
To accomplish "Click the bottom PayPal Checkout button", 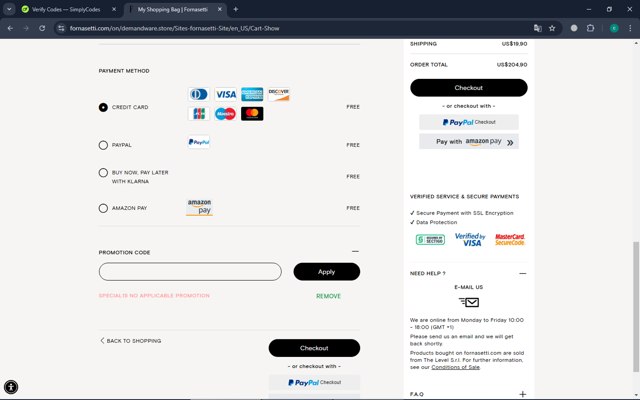I will (x=314, y=382).
